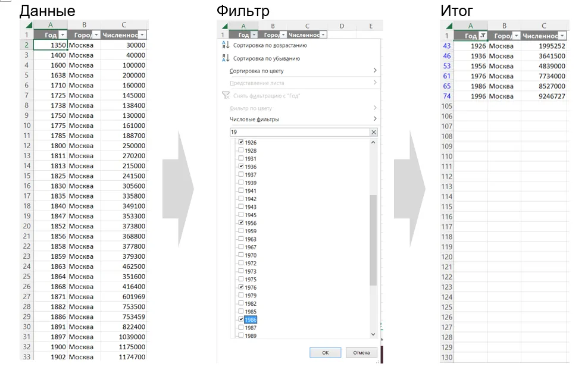Viewport: 588px width, 373px height.
Task: Select column A header in Данные sheet
Action: point(50,25)
